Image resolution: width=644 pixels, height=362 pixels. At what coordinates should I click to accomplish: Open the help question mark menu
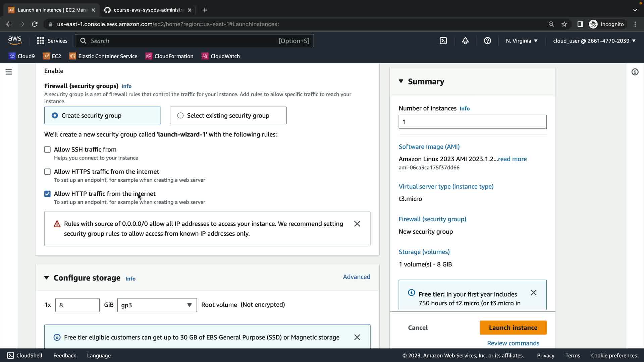pyautogui.click(x=487, y=41)
